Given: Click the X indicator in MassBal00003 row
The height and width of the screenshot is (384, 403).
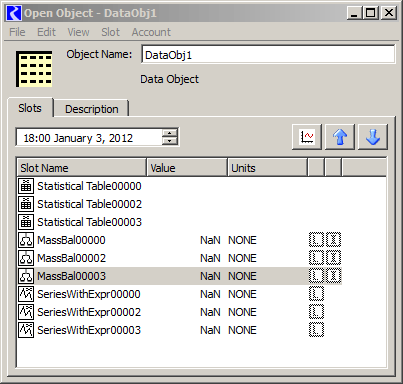Looking at the screenshot, I should tap(333, 276).
